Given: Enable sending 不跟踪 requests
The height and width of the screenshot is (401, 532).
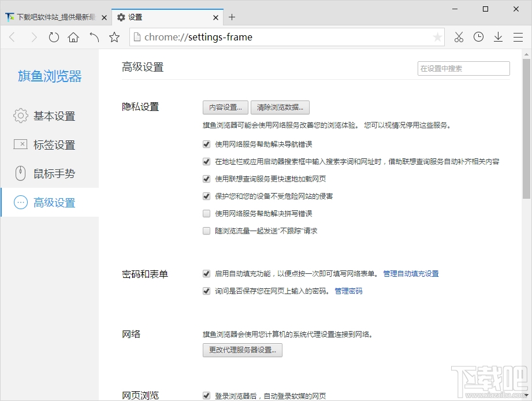Looking at the screenshot, I should (206, 231).
